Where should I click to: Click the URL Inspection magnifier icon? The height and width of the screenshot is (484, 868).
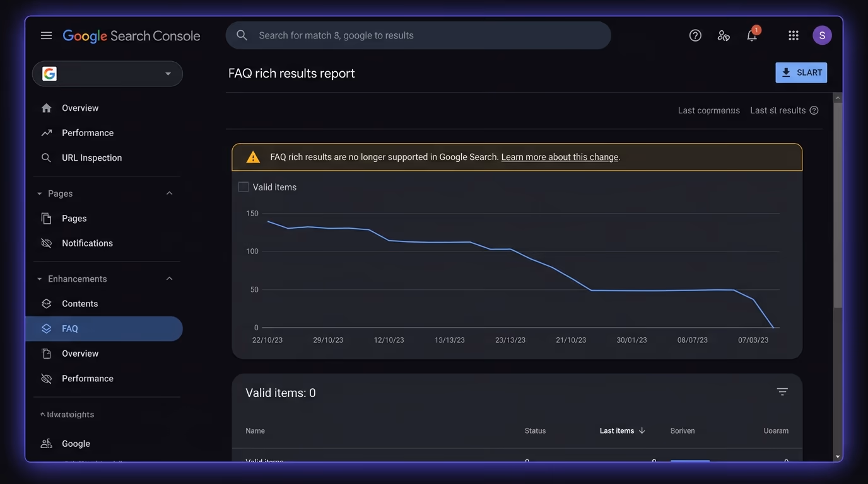[x=46, y=158]
